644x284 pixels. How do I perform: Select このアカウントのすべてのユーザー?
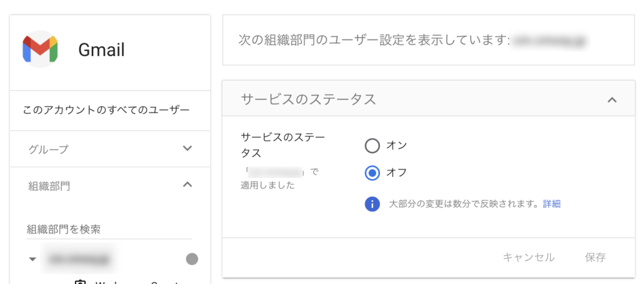coord(106,111)
